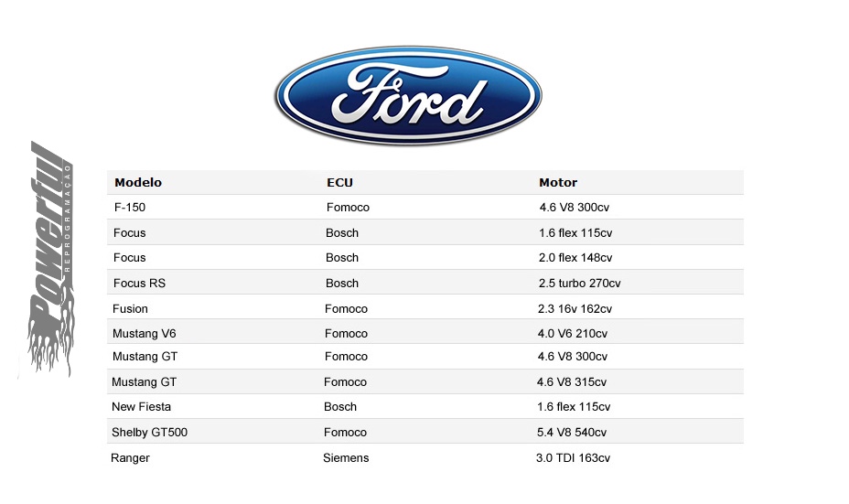The width and height of the screenshot is (849, 504).
Task: Click the Powerful Reprogramação flame logo
Action: (x=51, y=260)
